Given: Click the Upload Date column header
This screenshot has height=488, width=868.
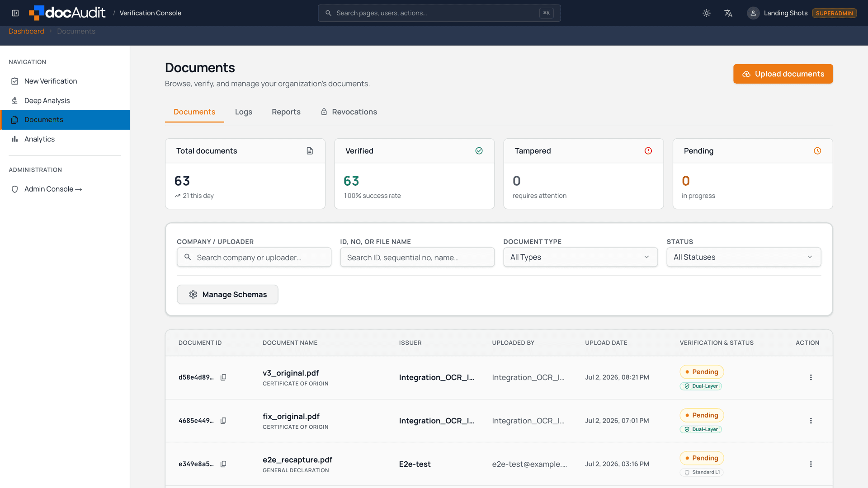Looking at the screenshot, I should tap(606, 343).
